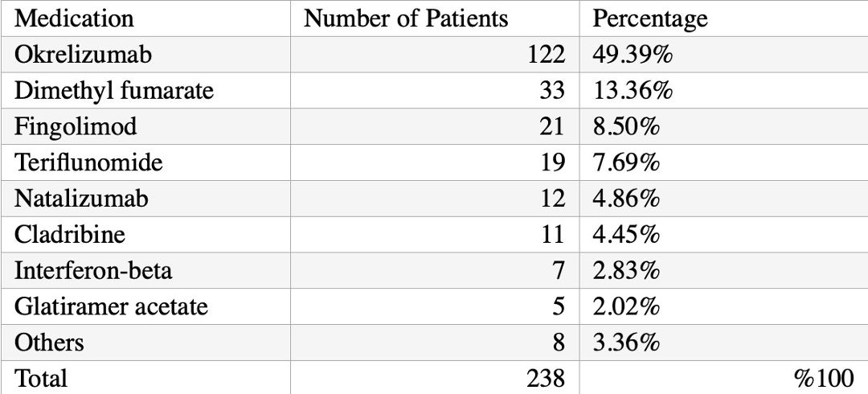
Task: Click the Natalizumab cell
Action: [x=145, y=199]
